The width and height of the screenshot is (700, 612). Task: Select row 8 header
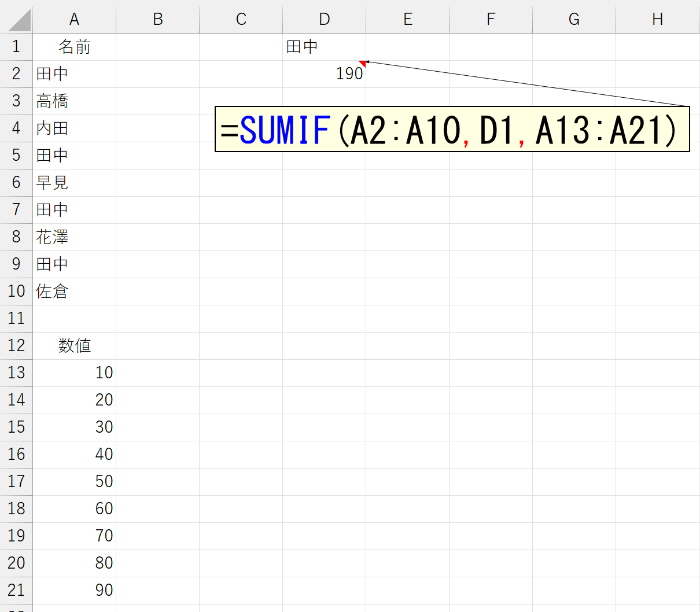pos(16,237)
